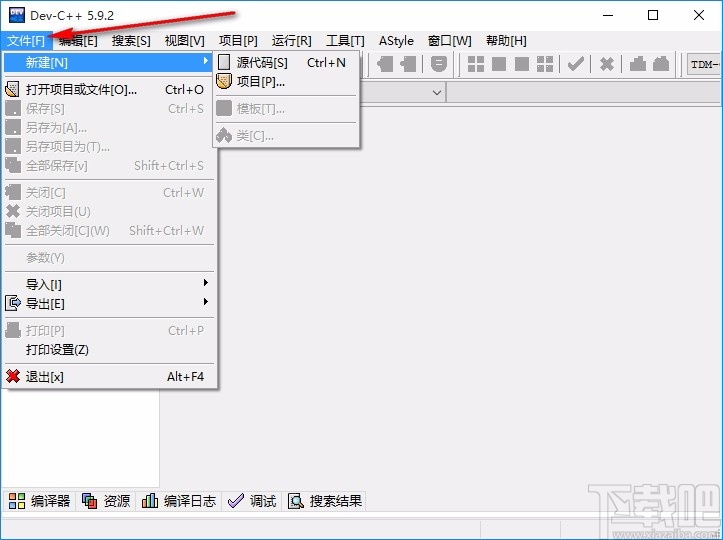Open the Project [P] menu
The width and height of the screenshot is (723, 540).
[238, 41]
